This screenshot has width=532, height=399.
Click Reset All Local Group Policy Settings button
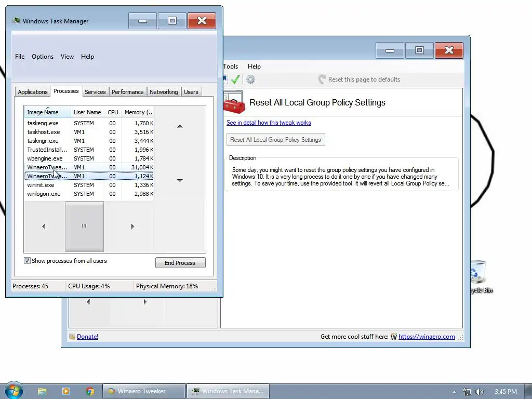coord(275,139)
